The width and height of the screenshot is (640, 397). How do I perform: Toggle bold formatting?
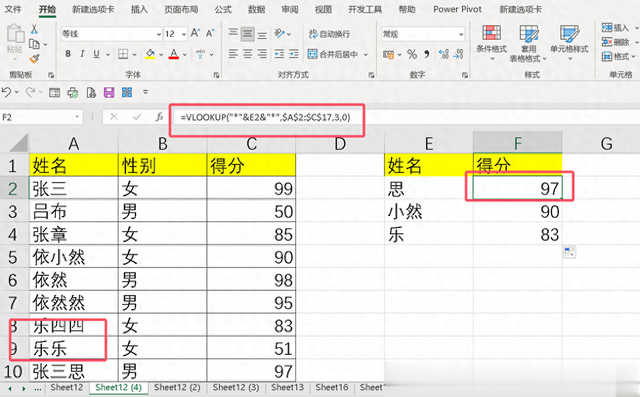(x=68, y=54)
